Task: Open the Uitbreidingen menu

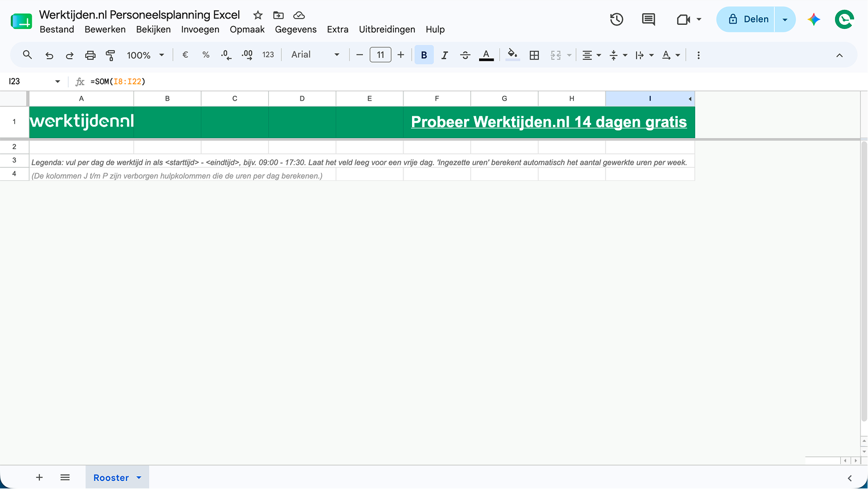Action: (x=387, y=29)
